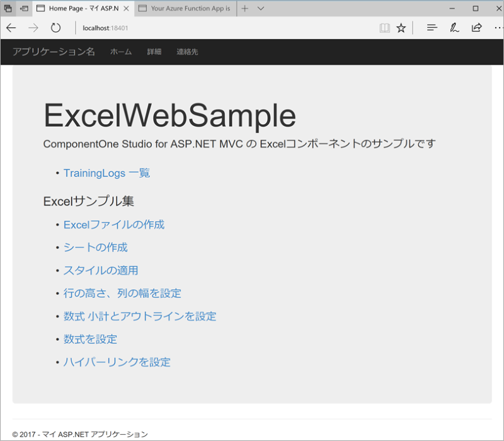Open the 連絡先 navigation item

point(187,52)
